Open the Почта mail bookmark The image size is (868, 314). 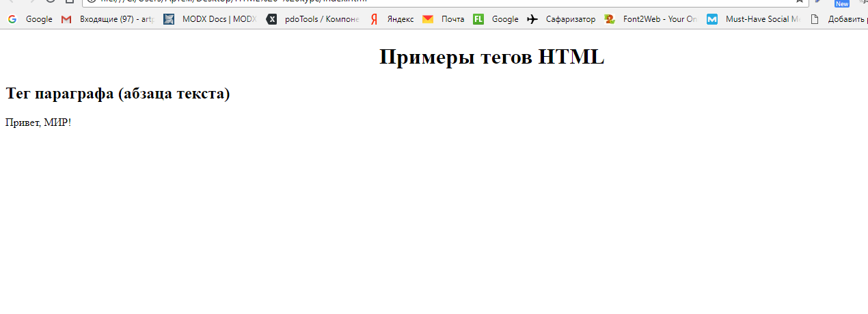coord(444,19)
